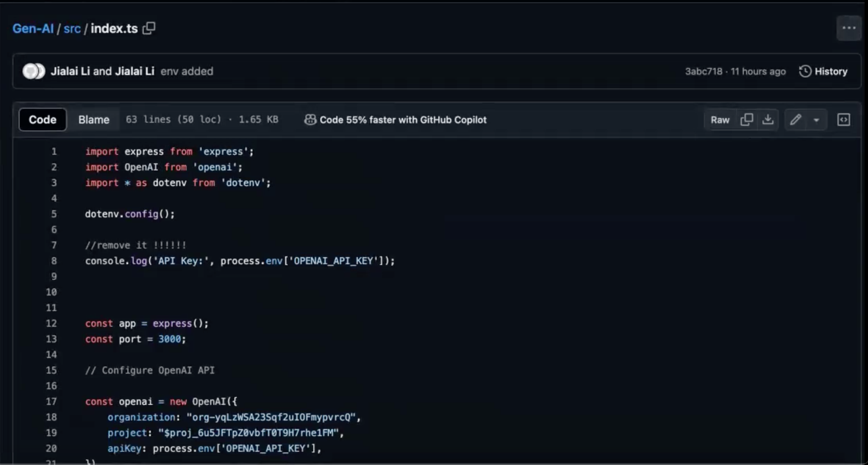
Task: Select line number 17 in the gutter
Action: coord(51,401)
